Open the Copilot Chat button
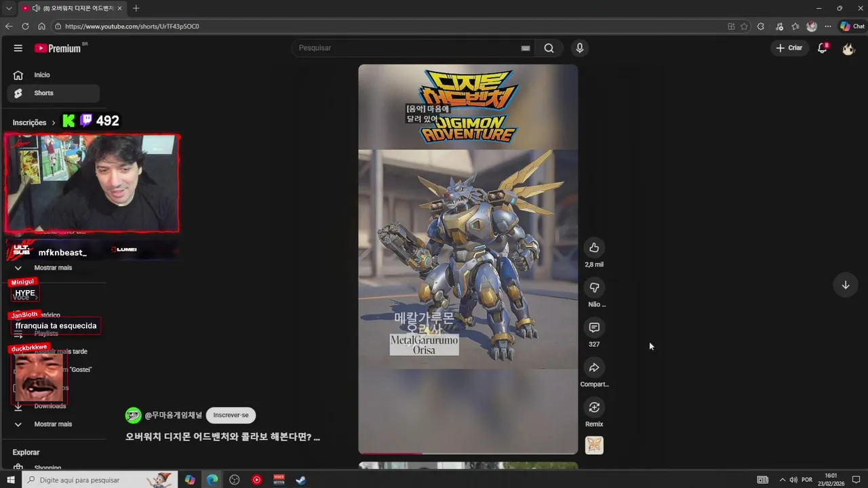868x488 pixels. [x=852, y=26]
